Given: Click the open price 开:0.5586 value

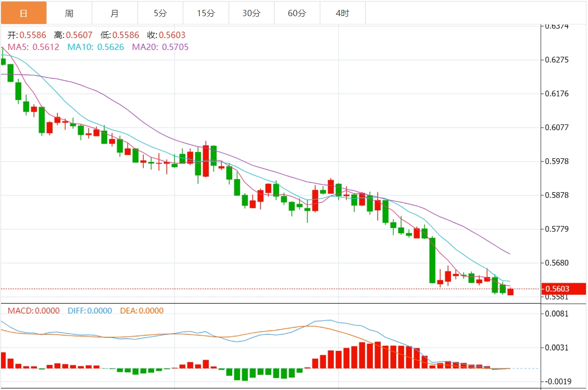Looking at the screenshot, I should coord(27,35).
